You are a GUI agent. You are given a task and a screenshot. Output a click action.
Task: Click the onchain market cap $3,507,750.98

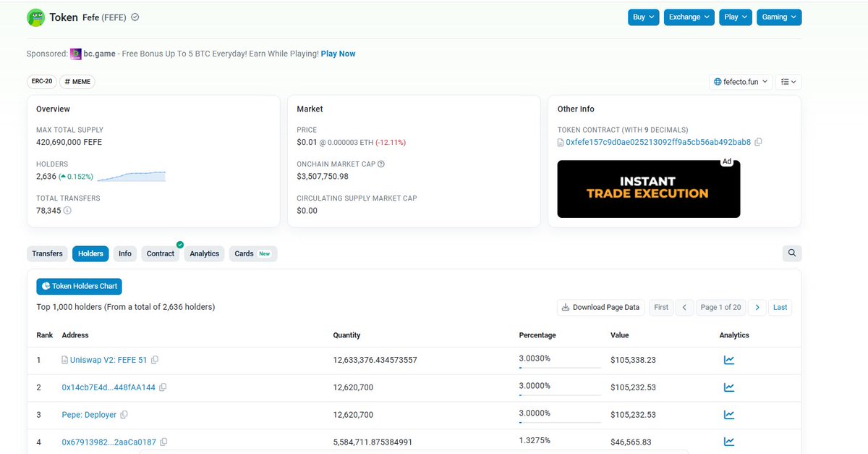pyautogui.click(x=323, y=177)
